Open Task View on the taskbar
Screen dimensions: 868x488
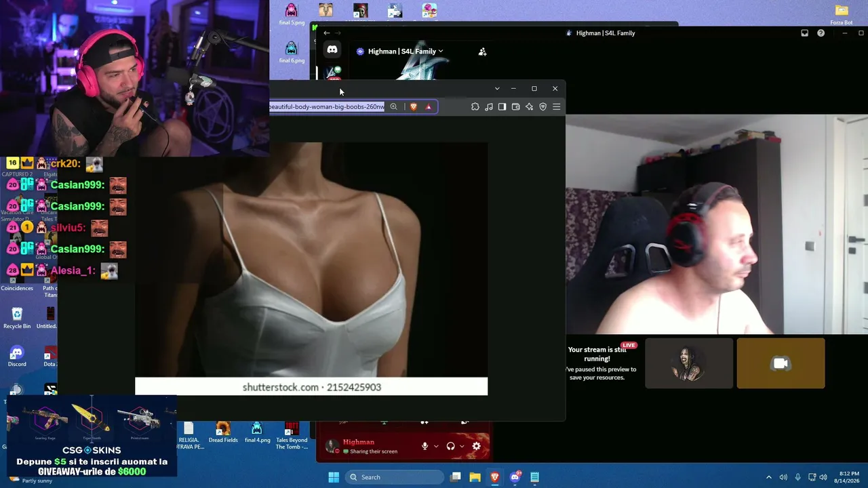click(x=456, y=477)
